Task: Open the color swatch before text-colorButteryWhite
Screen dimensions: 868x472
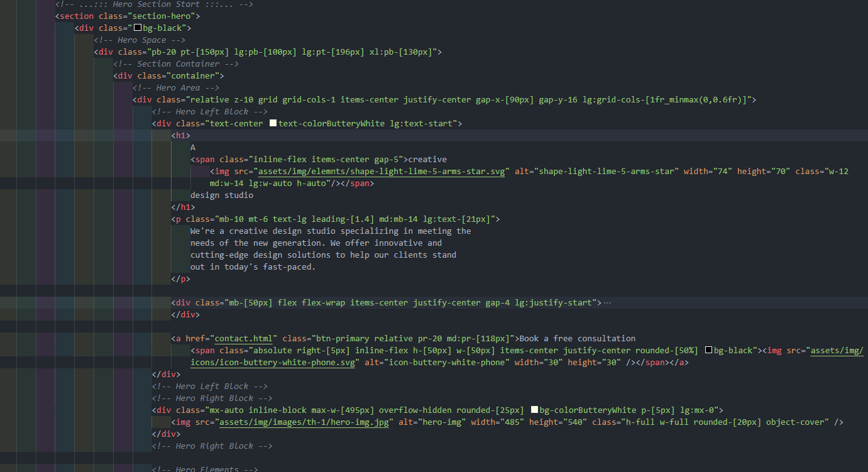Action: coord(273,124)
